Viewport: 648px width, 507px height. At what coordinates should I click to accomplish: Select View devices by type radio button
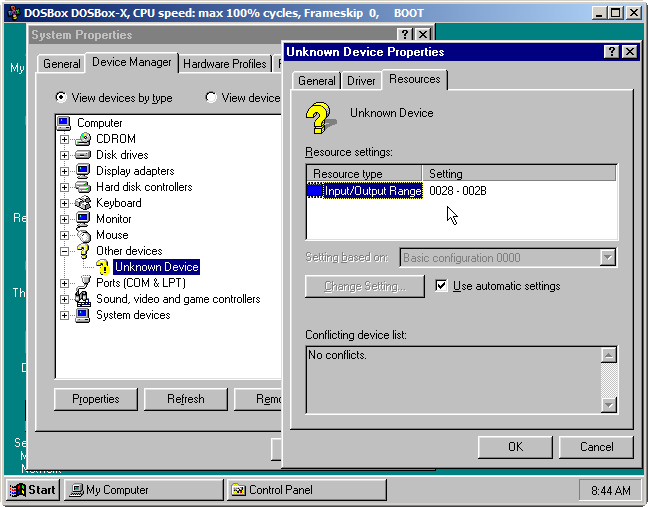click(62, 98)
